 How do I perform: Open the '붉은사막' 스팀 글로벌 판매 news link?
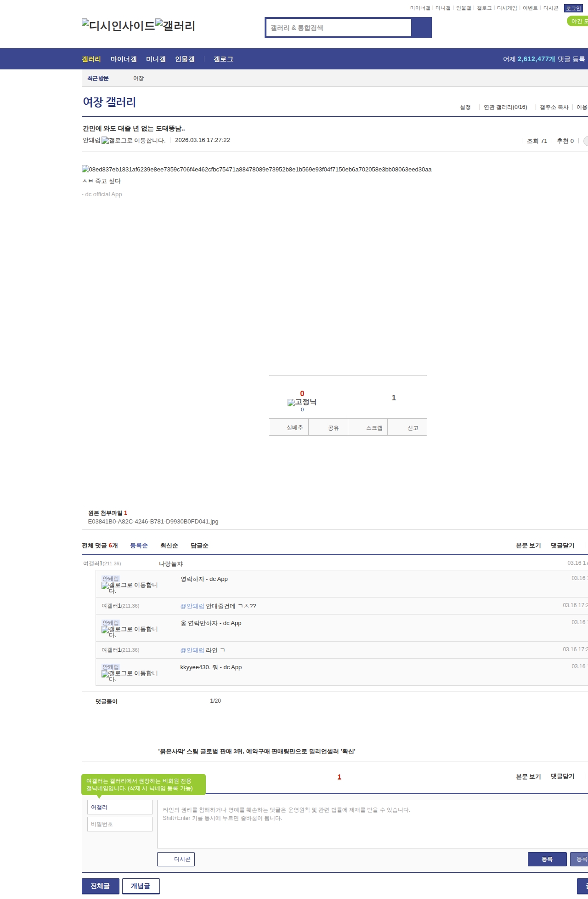257,751
